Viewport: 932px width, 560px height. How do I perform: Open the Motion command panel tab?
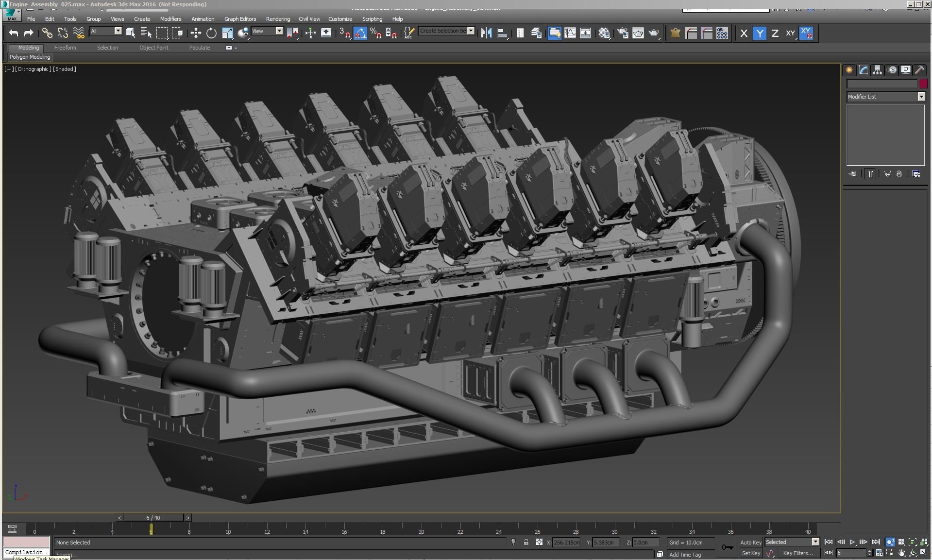(x=892, y=70)
